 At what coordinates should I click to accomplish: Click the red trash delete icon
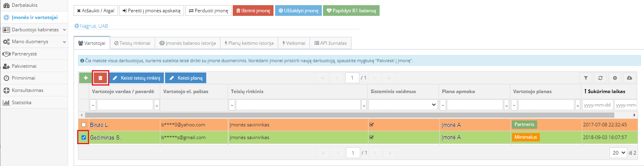(101, 78)
